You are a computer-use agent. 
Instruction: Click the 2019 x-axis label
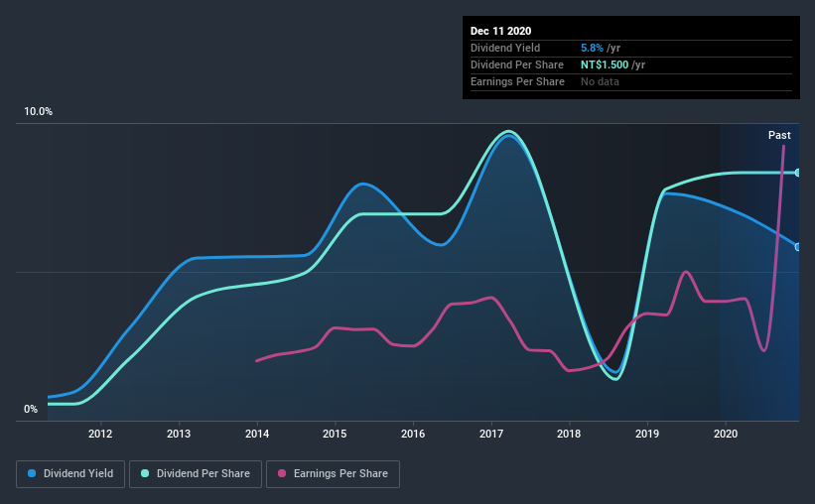pos(647,434)
